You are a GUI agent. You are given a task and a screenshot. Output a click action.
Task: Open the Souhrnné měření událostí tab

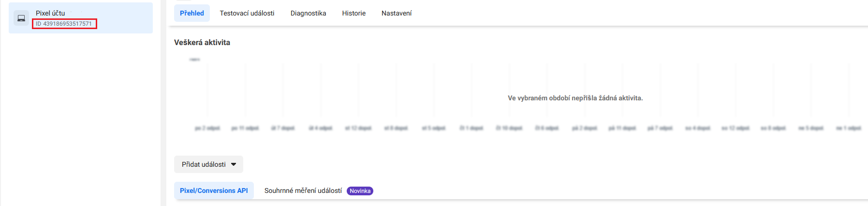[x=303, y=190]
